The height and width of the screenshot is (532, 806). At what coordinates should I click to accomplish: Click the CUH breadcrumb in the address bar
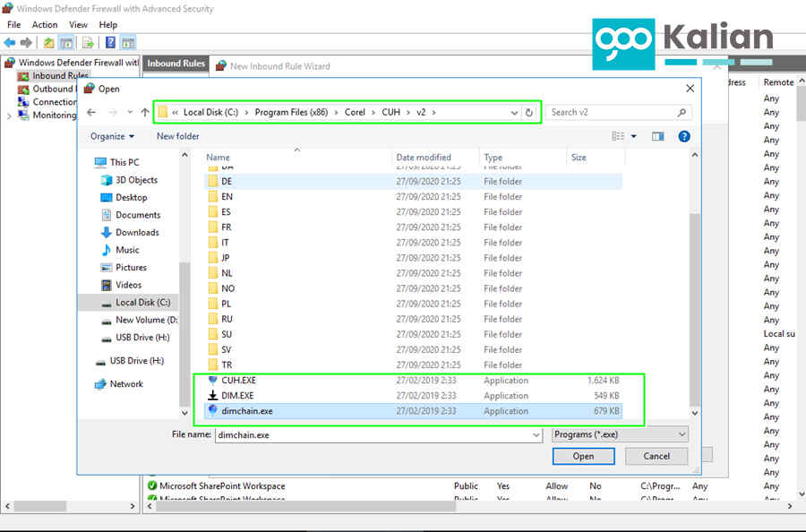(x=390, y=112)
